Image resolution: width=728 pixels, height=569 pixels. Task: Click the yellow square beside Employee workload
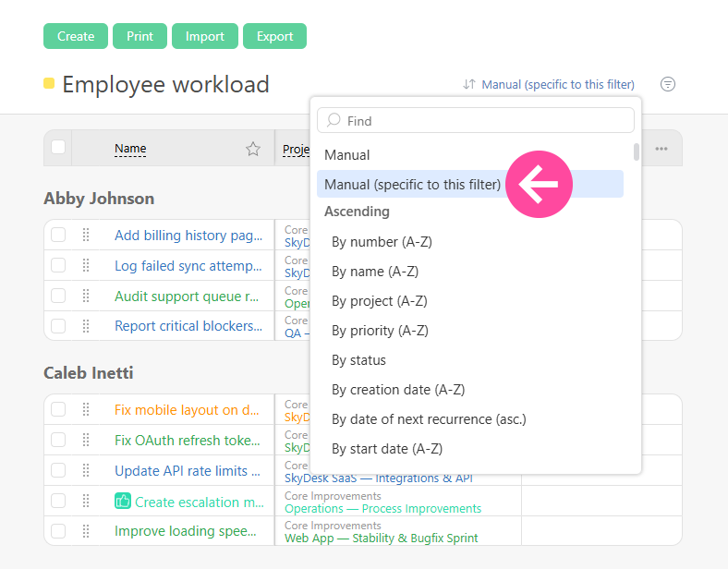[49, 84]
